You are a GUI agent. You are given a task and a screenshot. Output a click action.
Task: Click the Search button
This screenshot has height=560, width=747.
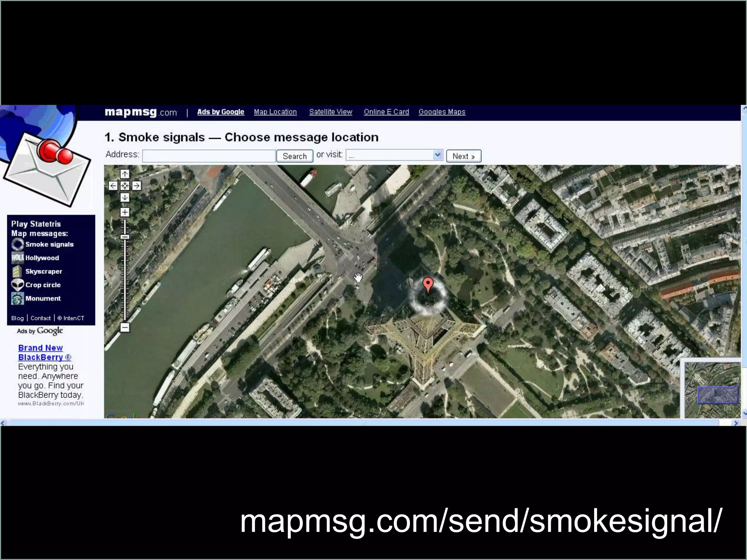[295, 156]
